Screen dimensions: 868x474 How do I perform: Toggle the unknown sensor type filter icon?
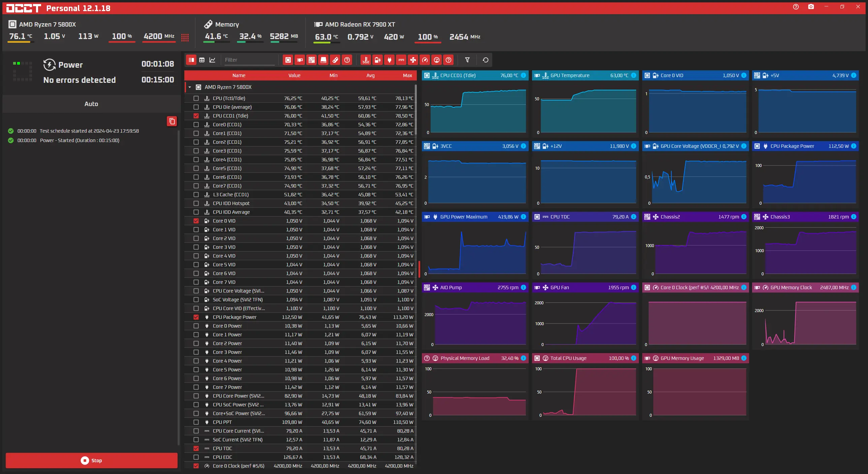(448, 60)
